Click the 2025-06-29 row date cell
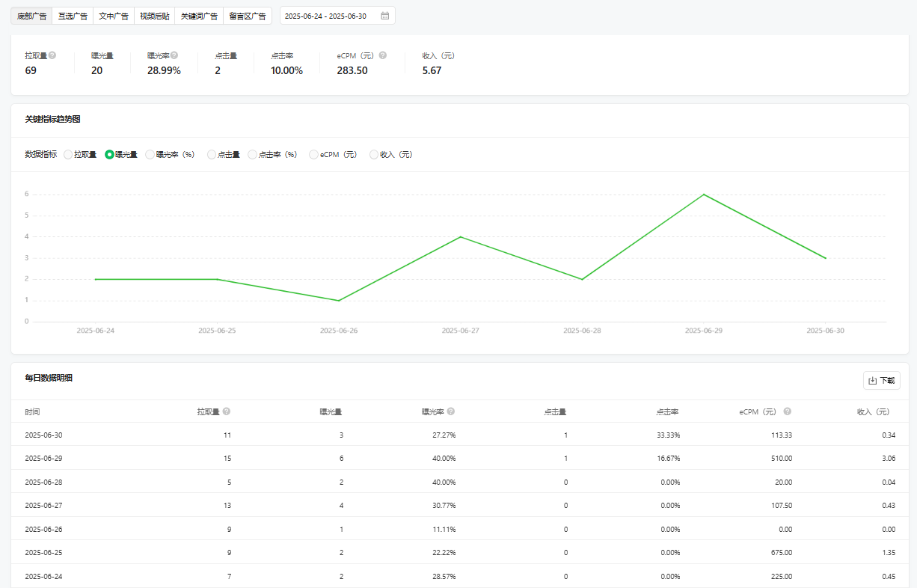 tap(43, 458)
